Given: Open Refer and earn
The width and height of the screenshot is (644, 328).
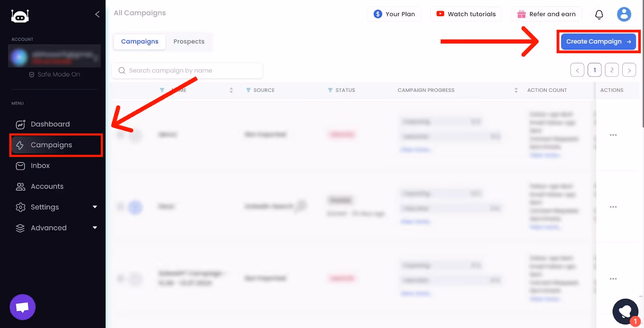Looking at the screenshot, I should 546,14.
